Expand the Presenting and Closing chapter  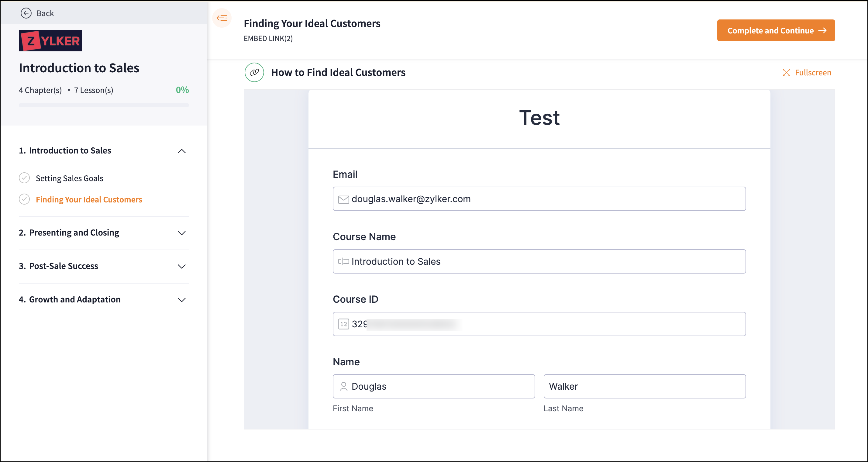pyautogui.click(x=182, y=233)
